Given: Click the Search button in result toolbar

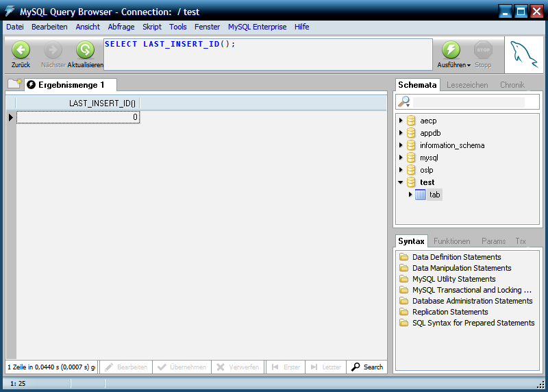Looking at the screenshot, I should (367, 367).
